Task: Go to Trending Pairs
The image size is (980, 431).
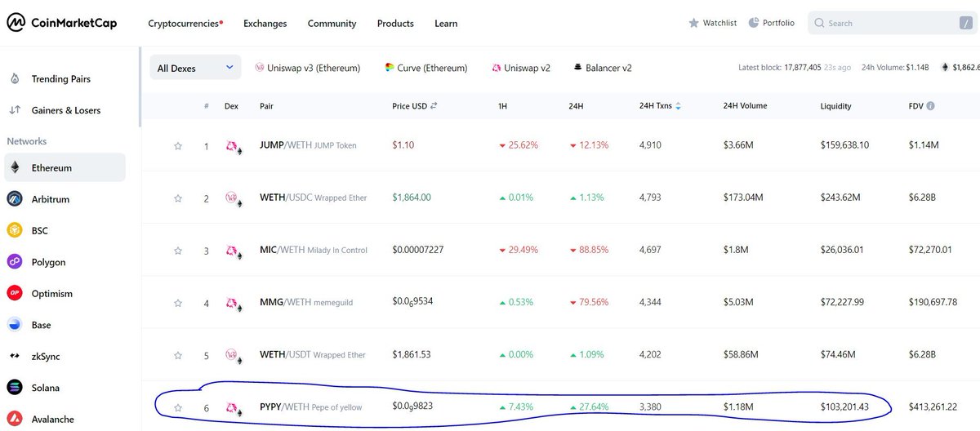Action: point(60,79)
